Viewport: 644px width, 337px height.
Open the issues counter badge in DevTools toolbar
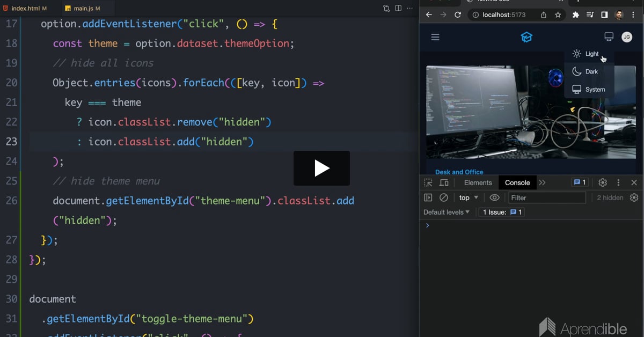(x=580, y=182)
